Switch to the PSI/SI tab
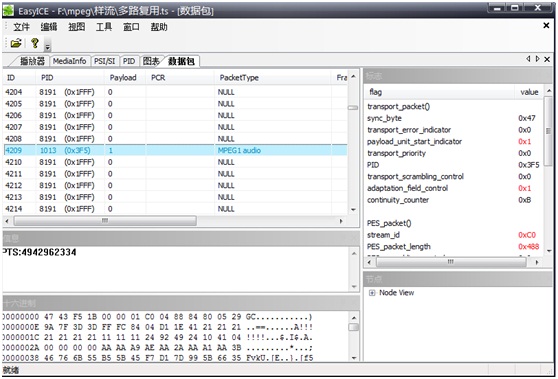 click(x=105, y=61)
